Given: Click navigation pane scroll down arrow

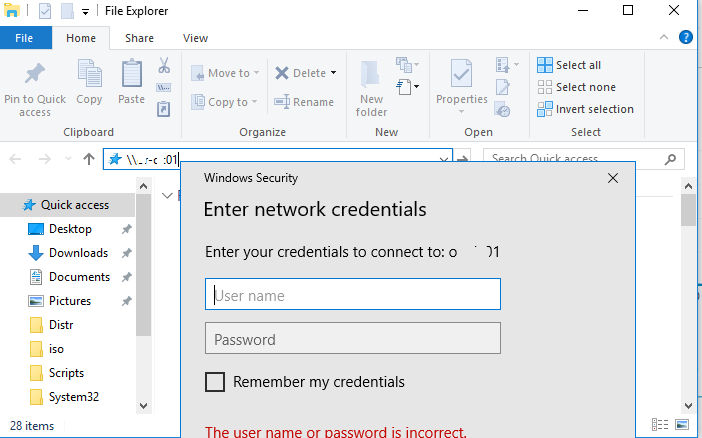Looking at the screenshot, I should click(143, 406).
